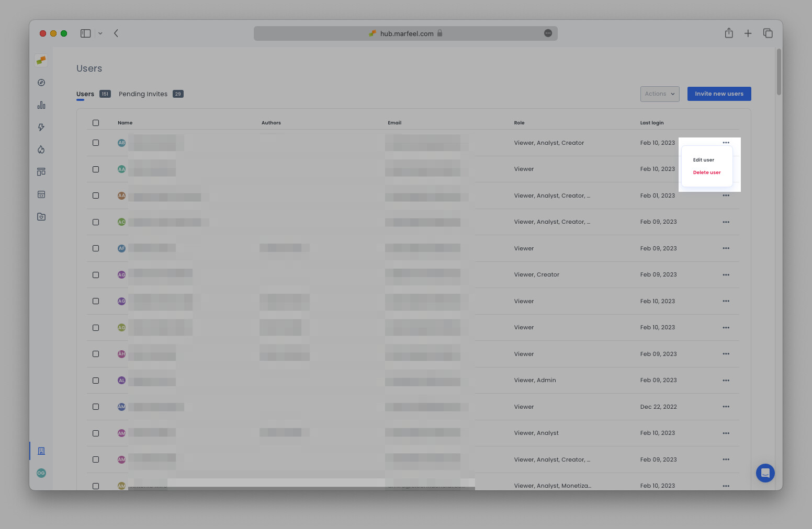Image resolution: width=812 pixels, height=529 pixels.
Task: Select the dashboard layout icon in sidebar
Action: [x=41, y=171]
